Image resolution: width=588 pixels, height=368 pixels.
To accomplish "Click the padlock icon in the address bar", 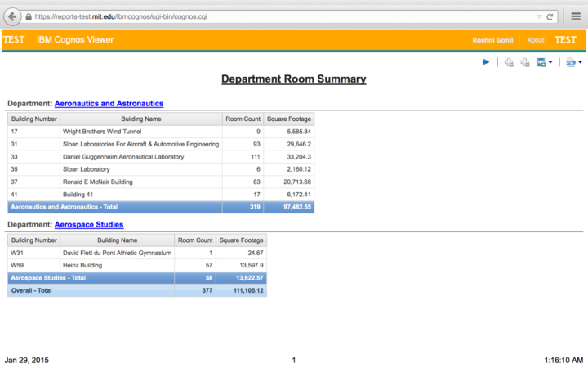I will click(29, 16).
